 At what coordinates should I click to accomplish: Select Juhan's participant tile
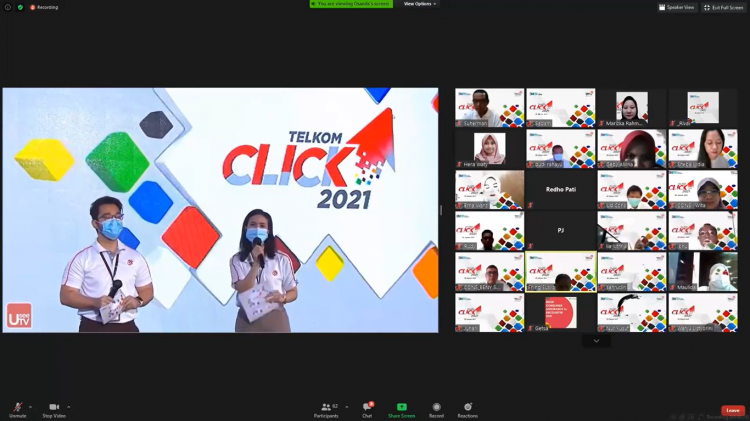click(x=489, y=313)
